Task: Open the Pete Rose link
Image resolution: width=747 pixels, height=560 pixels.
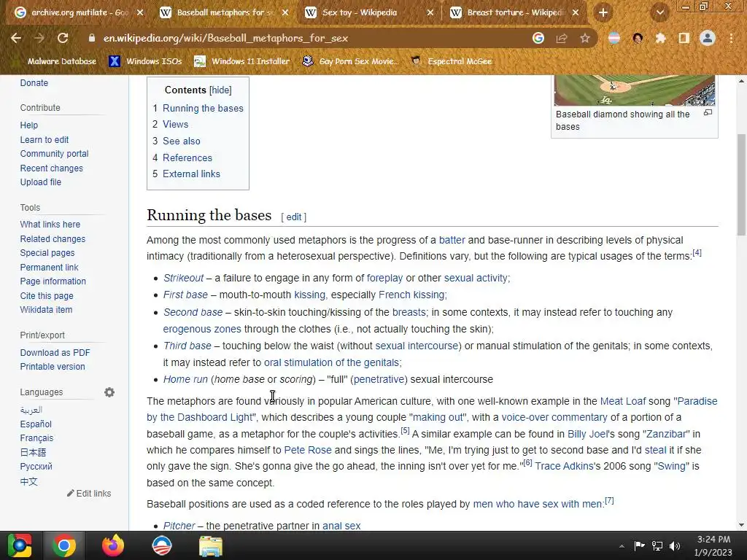Action: [307, 450]
